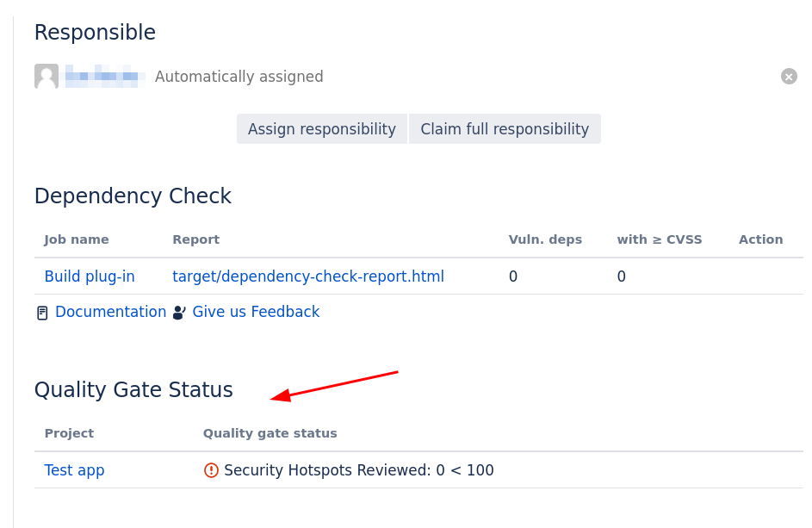Follow the Give us Feedback link
812x528 pixels.
[256, 312]
